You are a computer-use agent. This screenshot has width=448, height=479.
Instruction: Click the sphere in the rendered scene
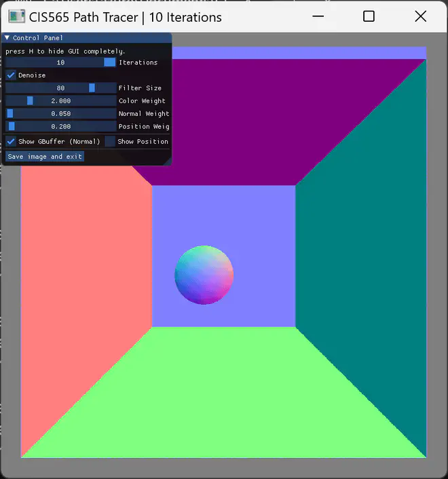tap(204, 275)
